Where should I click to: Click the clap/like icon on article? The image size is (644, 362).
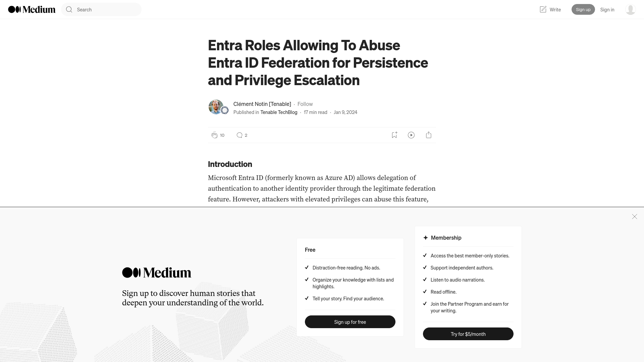[x=214, y=135]
